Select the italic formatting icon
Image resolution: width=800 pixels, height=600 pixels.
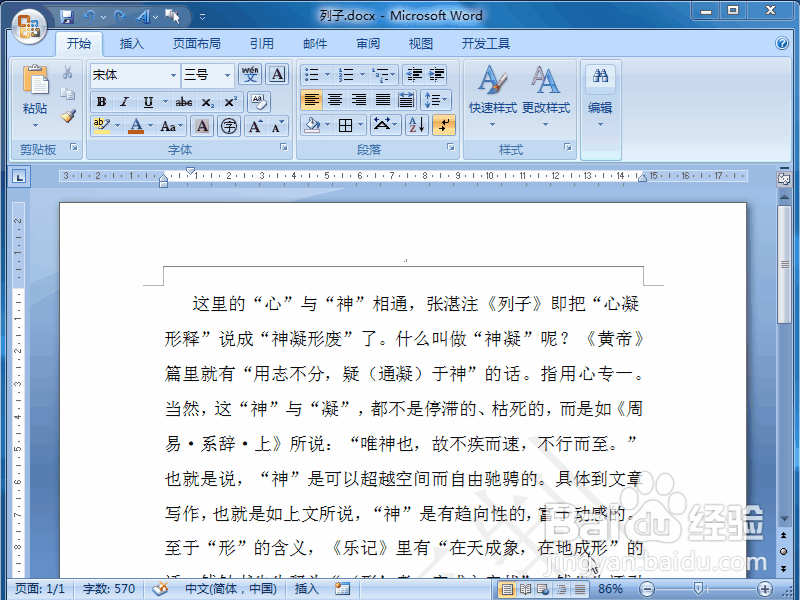click(124, 101)
